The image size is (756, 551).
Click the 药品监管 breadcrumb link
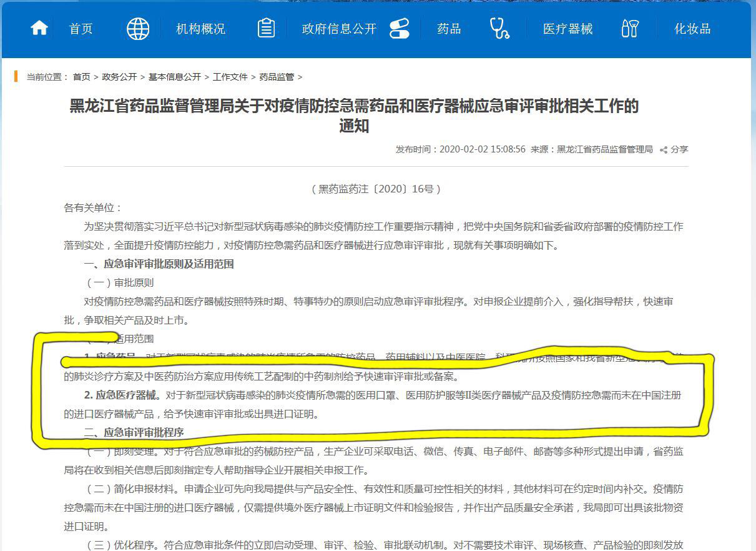point(277,77)
